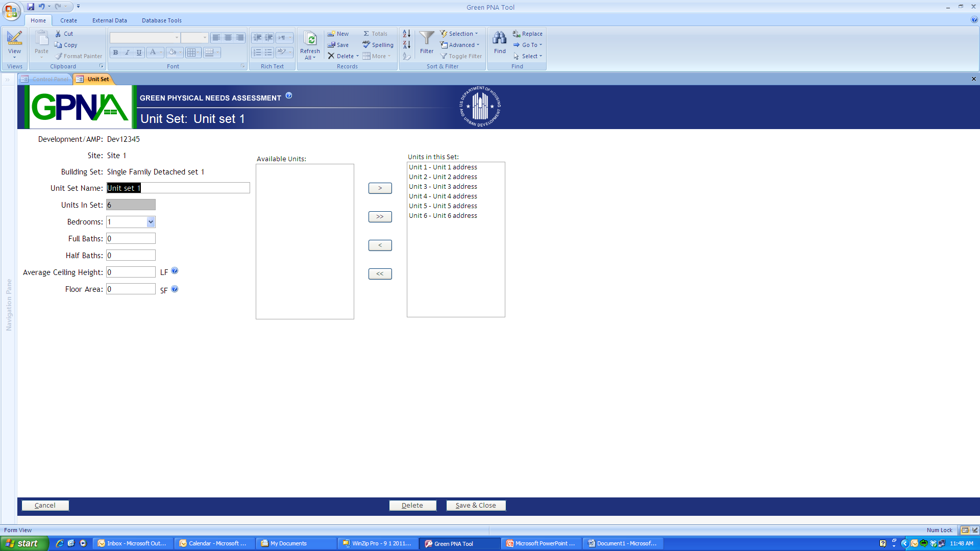Click help icon beside Average Ceiling Height
The image size is (980, 551).
(175, 271)
